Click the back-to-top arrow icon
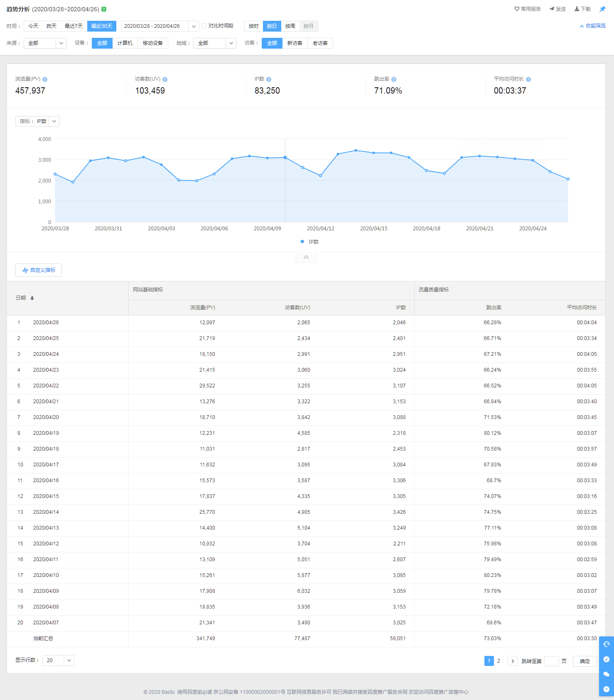614x700 pixels. pyautogui.click(x=607, y=689)
